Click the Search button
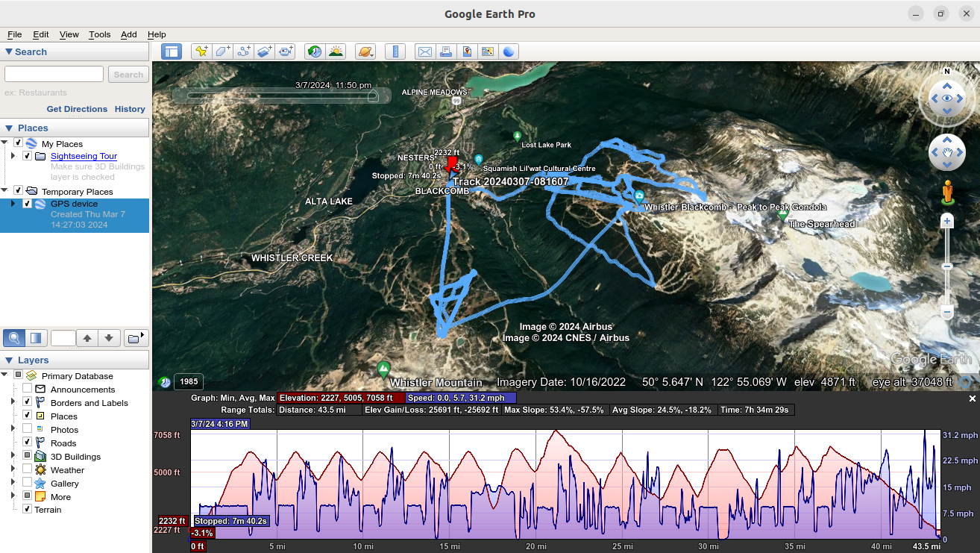The image size is (980, 553). (128, 75)
